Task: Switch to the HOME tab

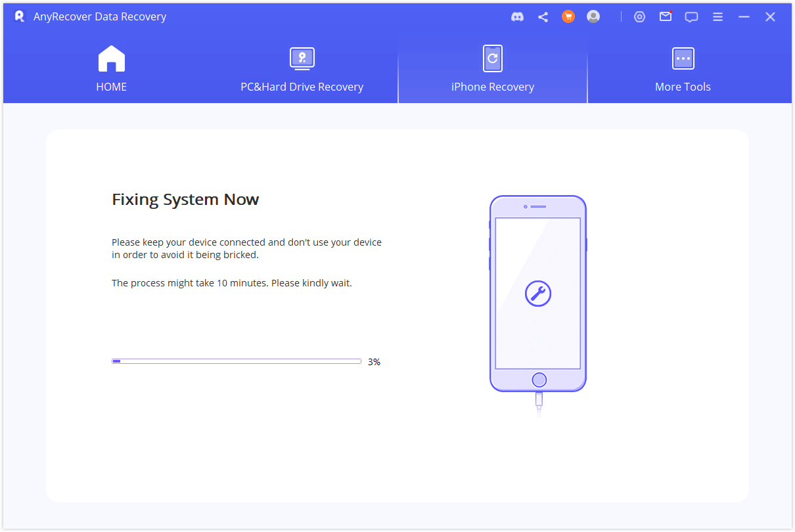Action: pos(111,69)
